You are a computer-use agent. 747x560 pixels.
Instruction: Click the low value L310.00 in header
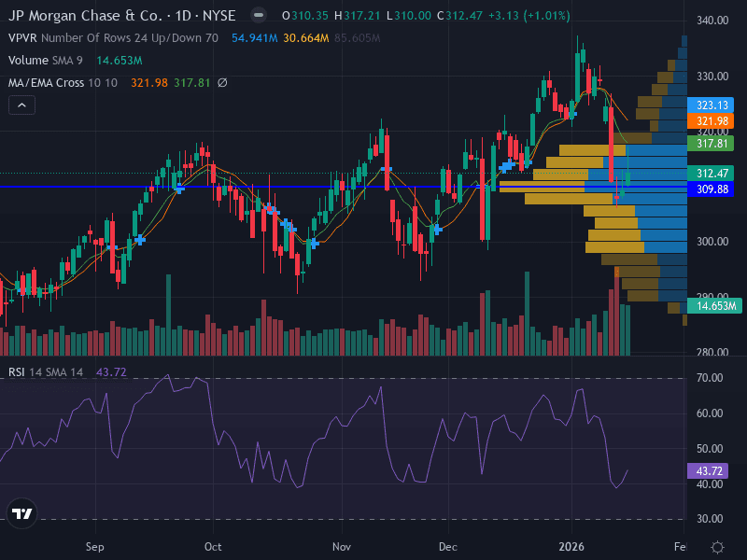point(408,16)
